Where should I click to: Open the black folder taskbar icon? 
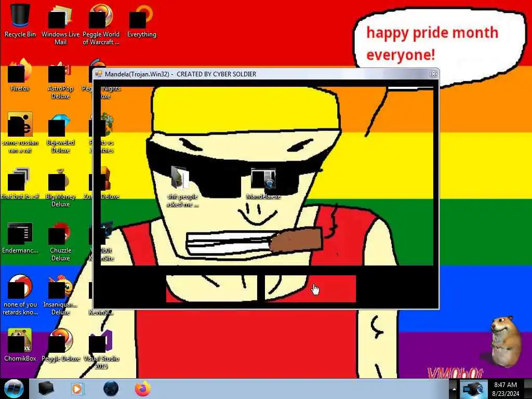click(x=46, y=389)
